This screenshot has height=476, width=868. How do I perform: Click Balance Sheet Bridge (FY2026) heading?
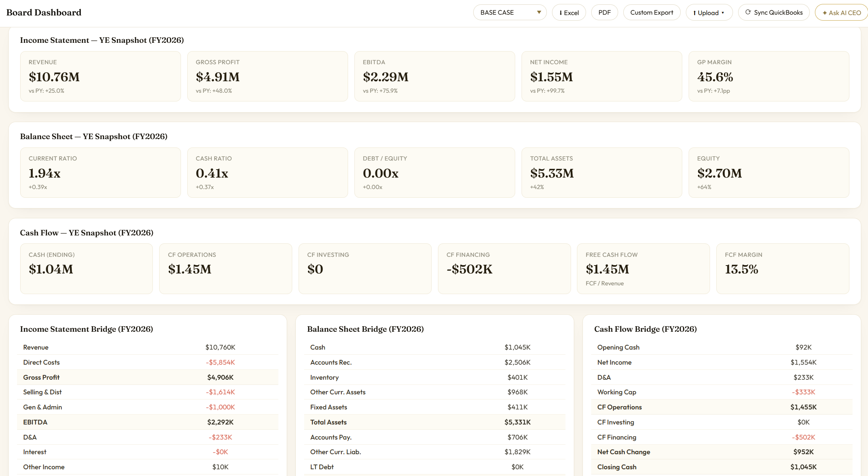point(365,329)
